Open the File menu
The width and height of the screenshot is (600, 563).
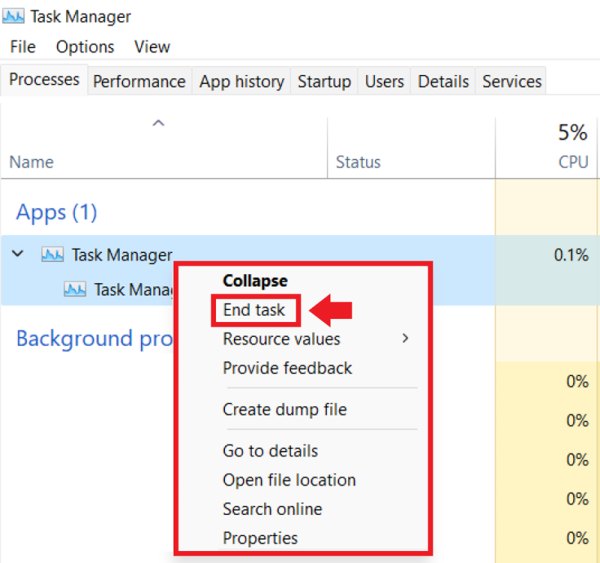pos(22,47)
